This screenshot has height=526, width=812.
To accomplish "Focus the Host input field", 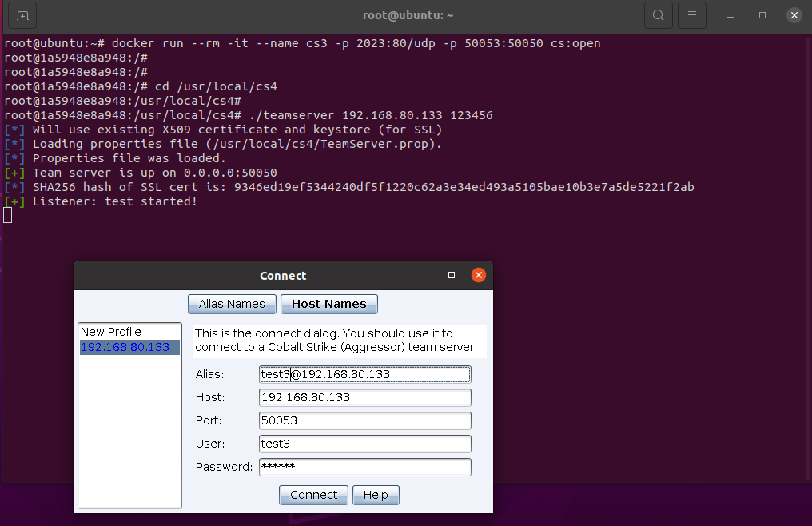I will point(365,397).
